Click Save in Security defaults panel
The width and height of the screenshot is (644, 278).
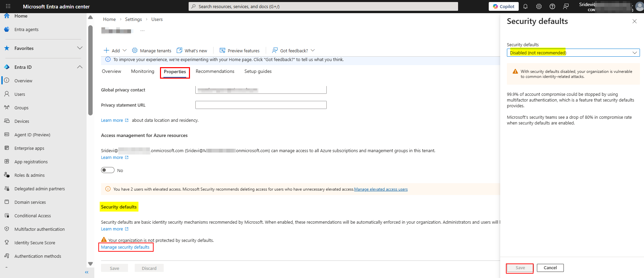(520, 268)
